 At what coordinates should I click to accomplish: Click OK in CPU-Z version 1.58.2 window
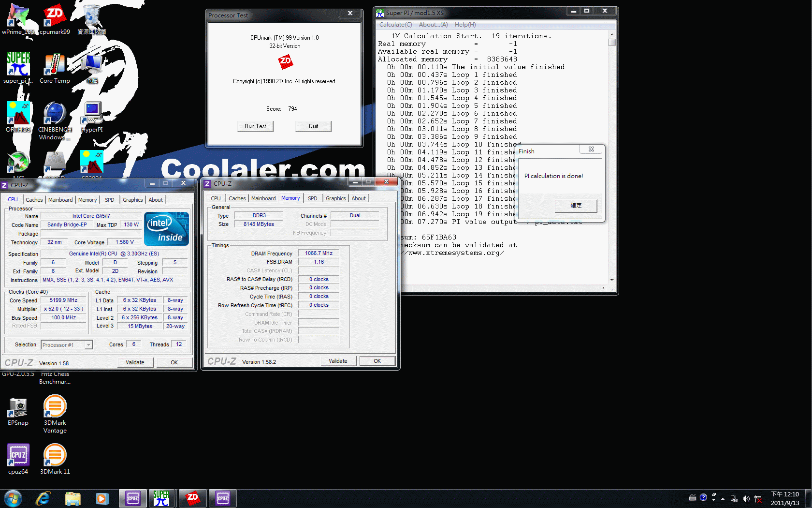pyautogui.click(x=377, y=361)
